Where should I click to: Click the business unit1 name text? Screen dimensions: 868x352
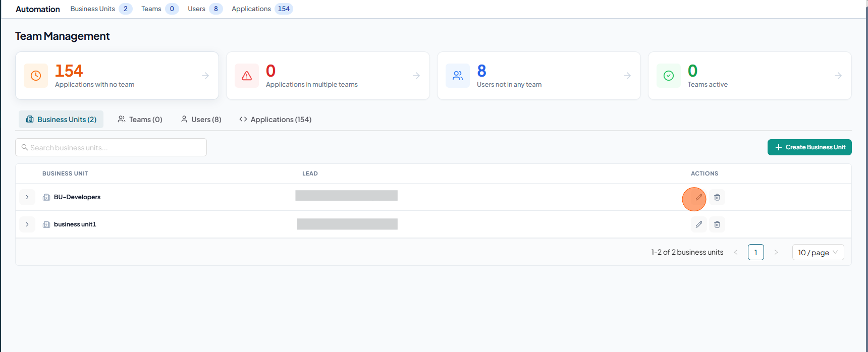click(x=75, y=224)
